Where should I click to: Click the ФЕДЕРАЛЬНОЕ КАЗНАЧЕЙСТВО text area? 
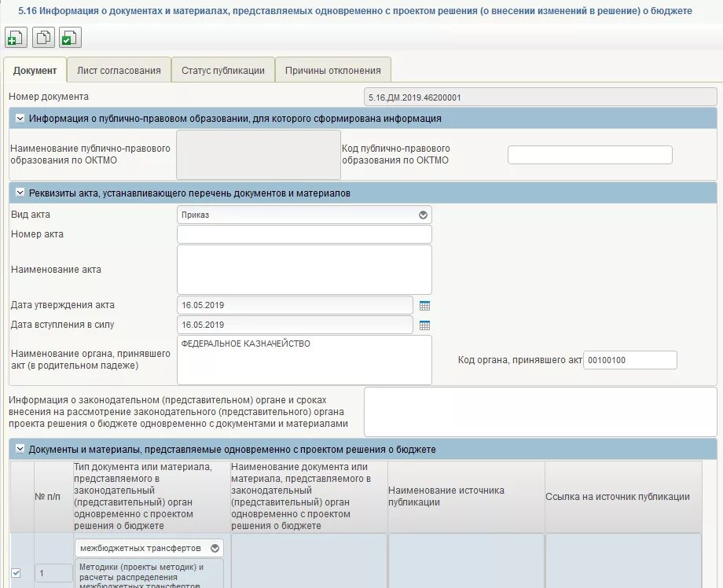tap(304, 360)
